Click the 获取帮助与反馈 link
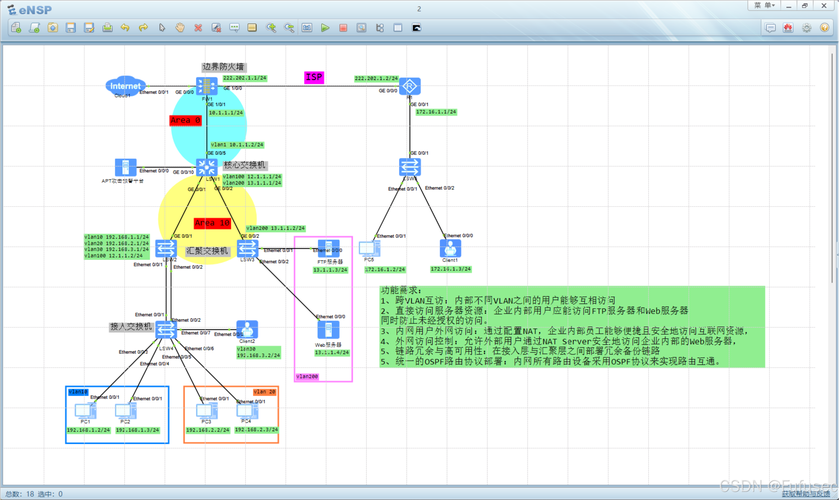Image resolution: width=839 pixels, height=500 pixels. 805,494
